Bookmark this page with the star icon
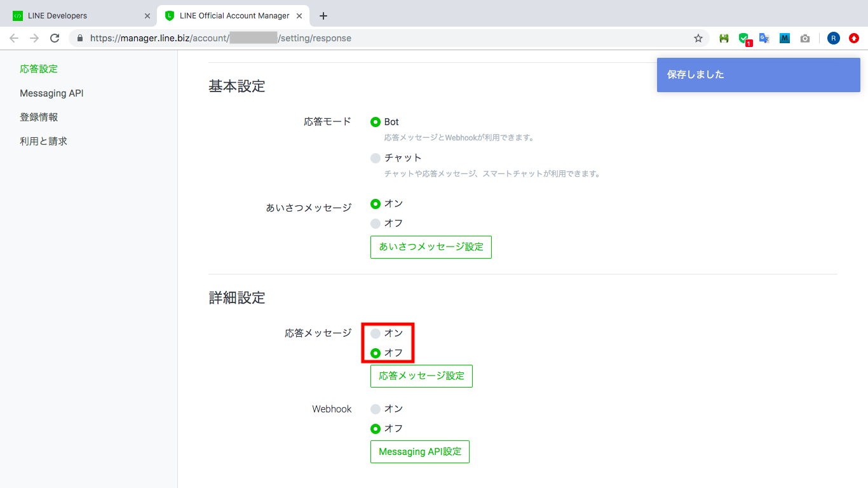Image resolution: width=868 pixels, height=488 pixels. coord(698,38)
